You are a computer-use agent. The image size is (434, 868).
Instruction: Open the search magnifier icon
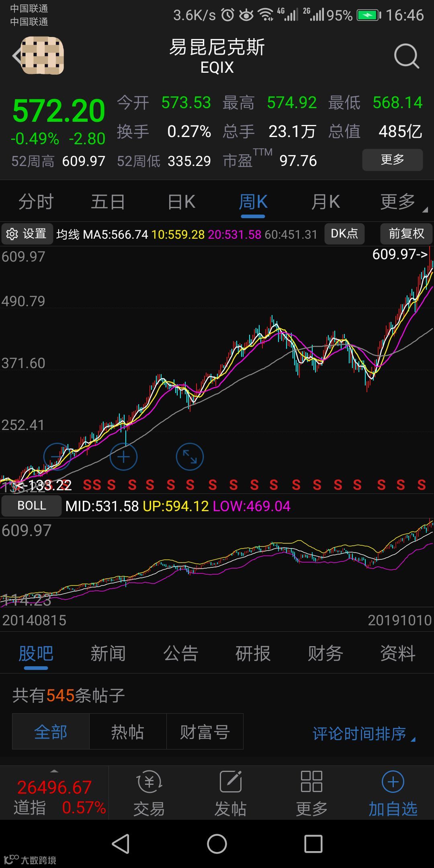coord(406,56)
